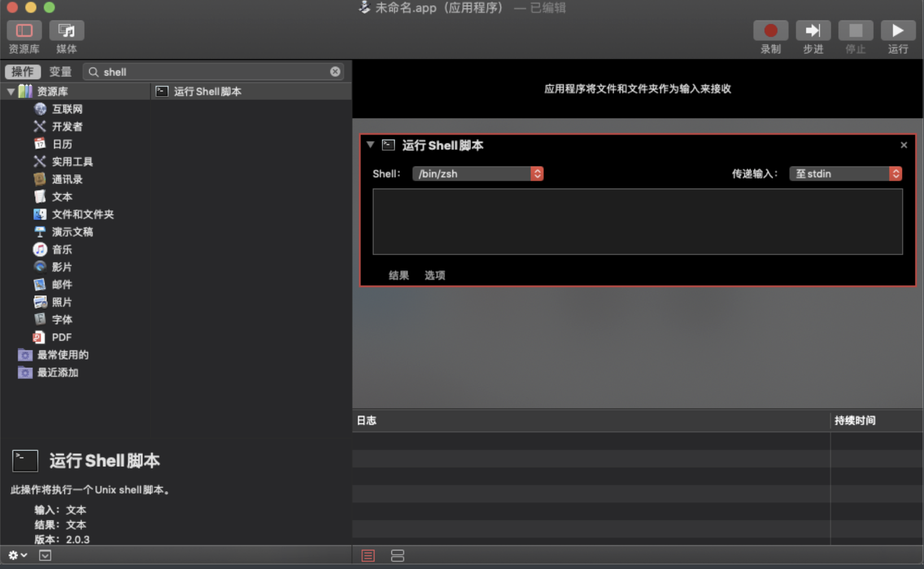924x569 pixels.
Task: Open the 传递输入 至 stdin dropdown
Action: 845,174
